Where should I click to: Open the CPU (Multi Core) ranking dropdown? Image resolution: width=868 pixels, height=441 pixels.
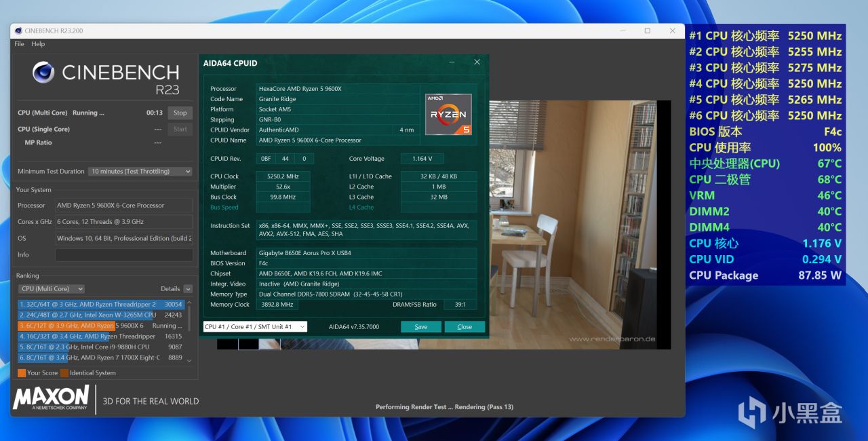pyautogui.click(x=52, y=289)
